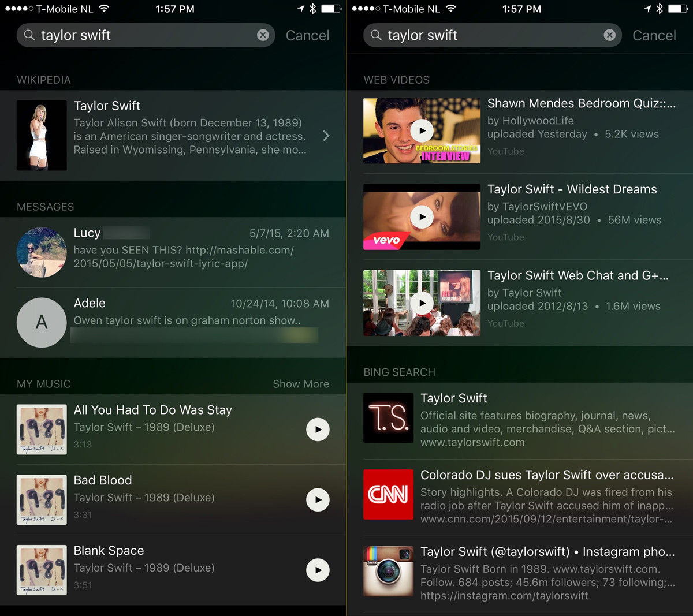The image size is (693, 616).
Task: Tap the 1989 album art beside Bad Blood
Action: 42,500
